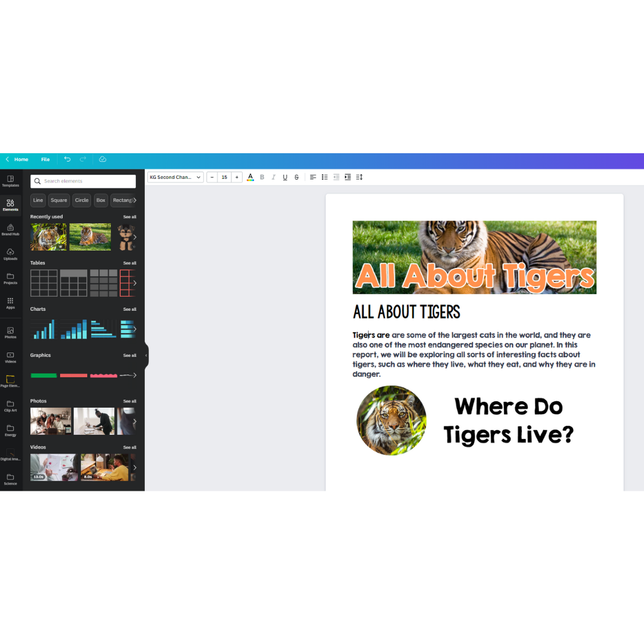Toggle bold formatting
Screen dimensions: 644x644
pos(262,177)
